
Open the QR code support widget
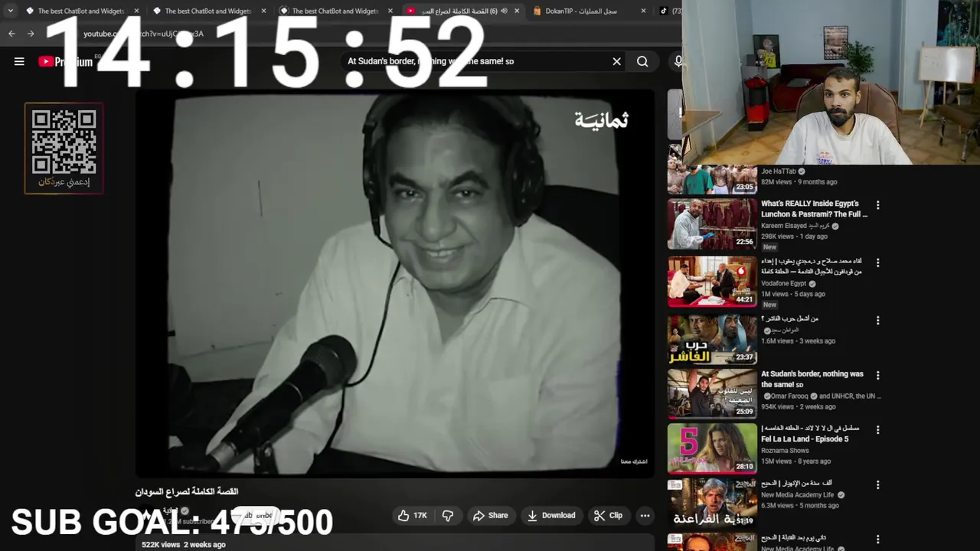coord(64,148)
